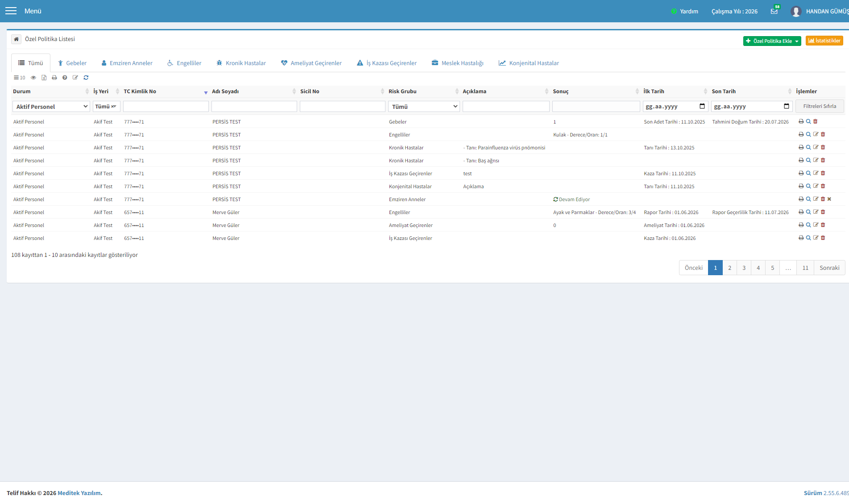View details of the Engelliler Kulak row
This screenshot has width=849, height=504.
808,134
